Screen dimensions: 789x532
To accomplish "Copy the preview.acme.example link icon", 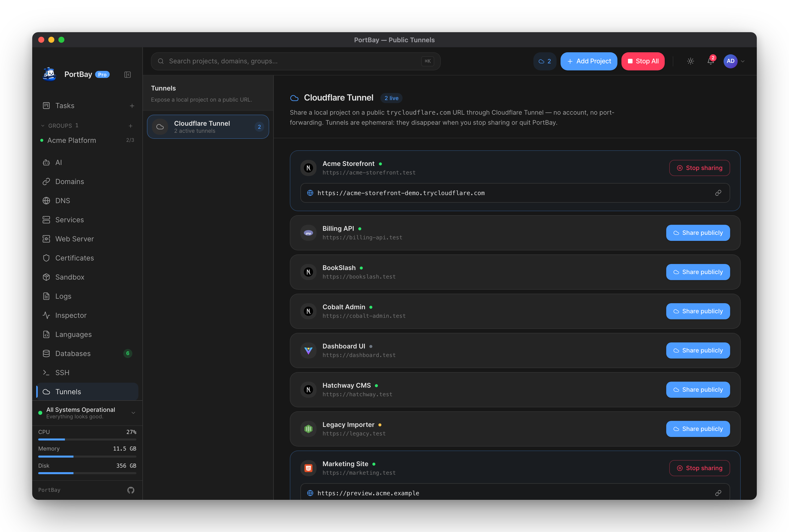I will (718, 493).
